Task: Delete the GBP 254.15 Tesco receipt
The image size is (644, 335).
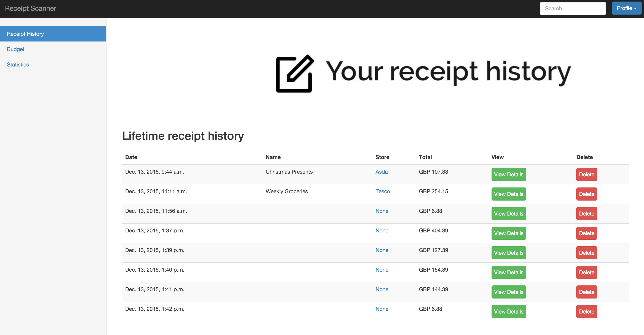Action: click(586, 194)
